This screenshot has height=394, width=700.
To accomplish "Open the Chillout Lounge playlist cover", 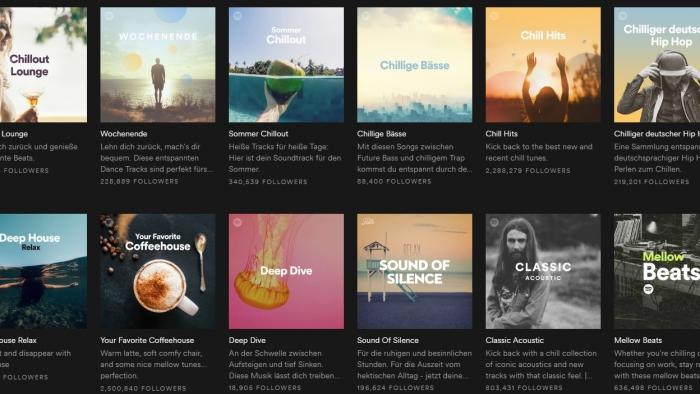I will pyautogui.click(x=43, y=65).
